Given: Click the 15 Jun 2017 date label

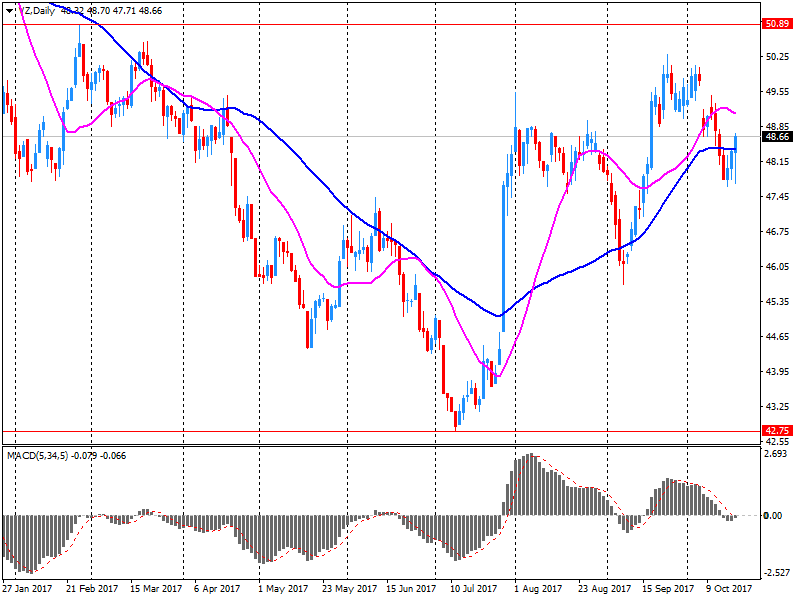Looking at the screenshot, I should 411,589.
